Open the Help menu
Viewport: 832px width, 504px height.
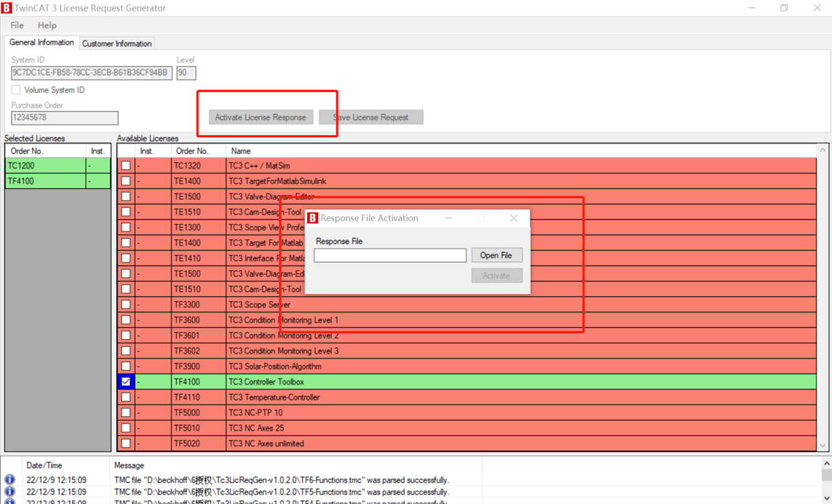pos(47,25)
